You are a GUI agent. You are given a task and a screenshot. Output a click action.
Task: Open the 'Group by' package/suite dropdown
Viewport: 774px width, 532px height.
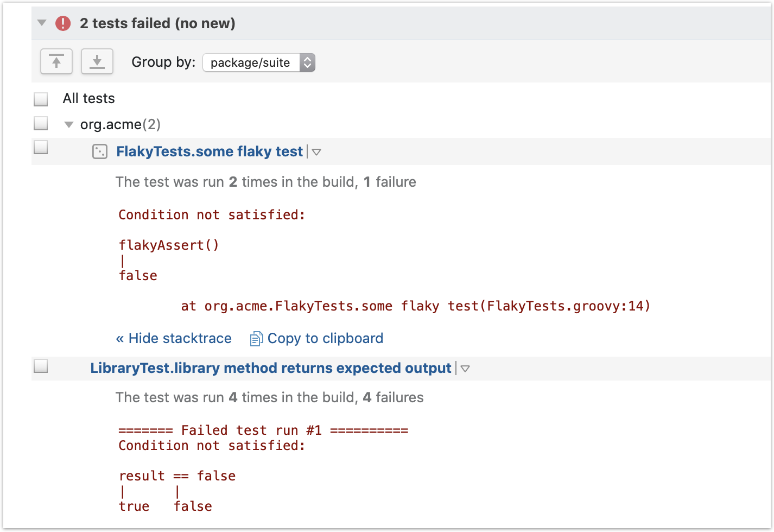(258, 62)
